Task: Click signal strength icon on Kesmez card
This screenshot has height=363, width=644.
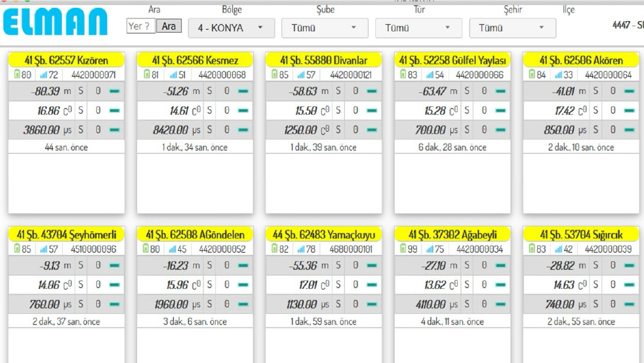Action: click(173, 75)
